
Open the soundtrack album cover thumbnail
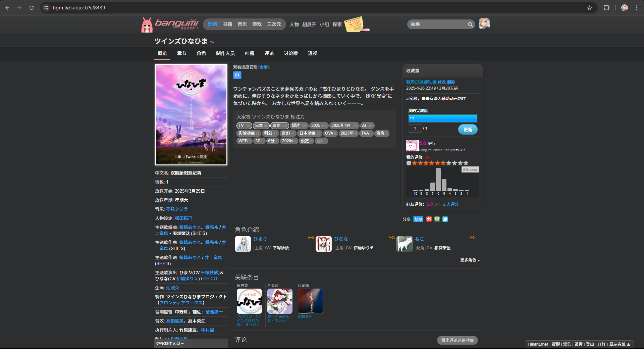tap(249, 301)
